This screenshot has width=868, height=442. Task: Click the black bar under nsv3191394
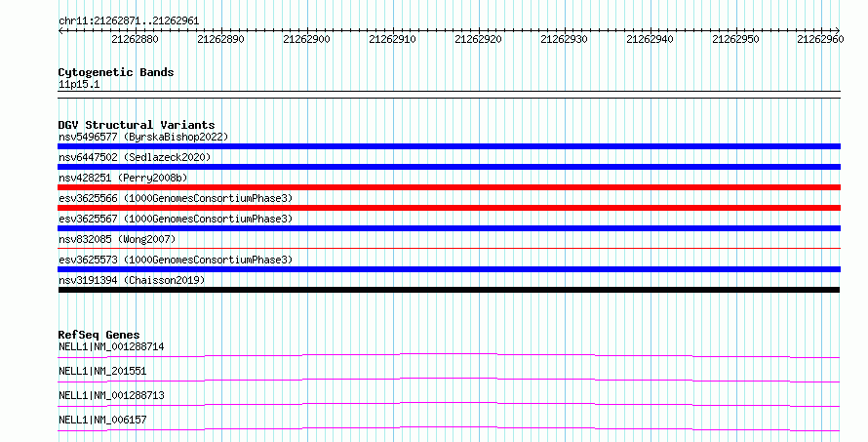point(449,290)
